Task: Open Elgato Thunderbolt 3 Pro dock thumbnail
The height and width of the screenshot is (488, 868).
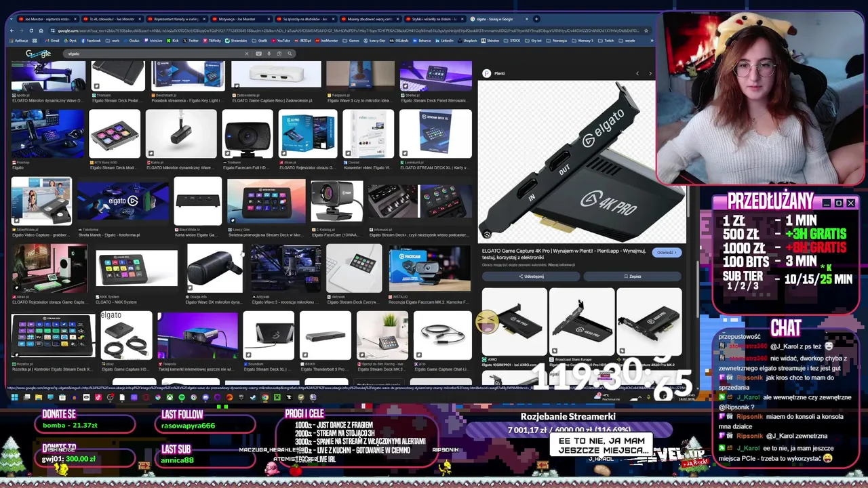Action: pyautogui.click(x=325, y=335)
